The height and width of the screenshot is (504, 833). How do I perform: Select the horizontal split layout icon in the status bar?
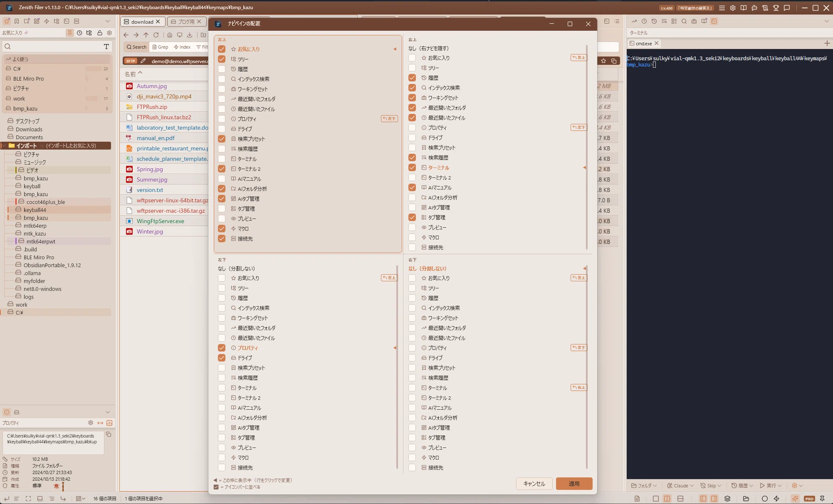pos(680,499)
